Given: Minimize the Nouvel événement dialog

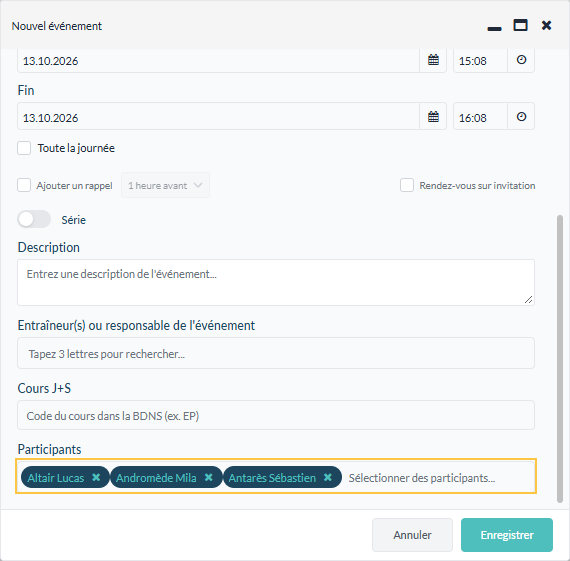Looking at the screenshot, I should pyautogui.click(x=494, y=28).
